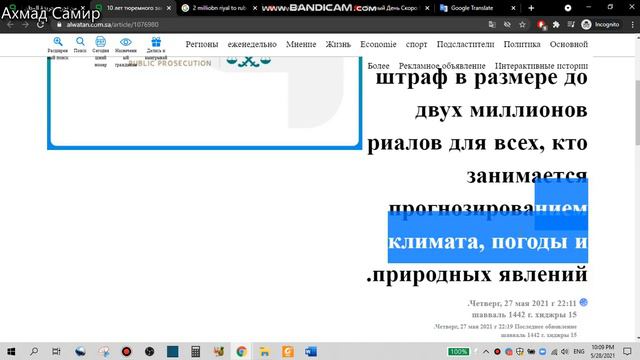Open the media control playlist icon
The height and width of the screenshot is (360, 640).
[571, 24]
